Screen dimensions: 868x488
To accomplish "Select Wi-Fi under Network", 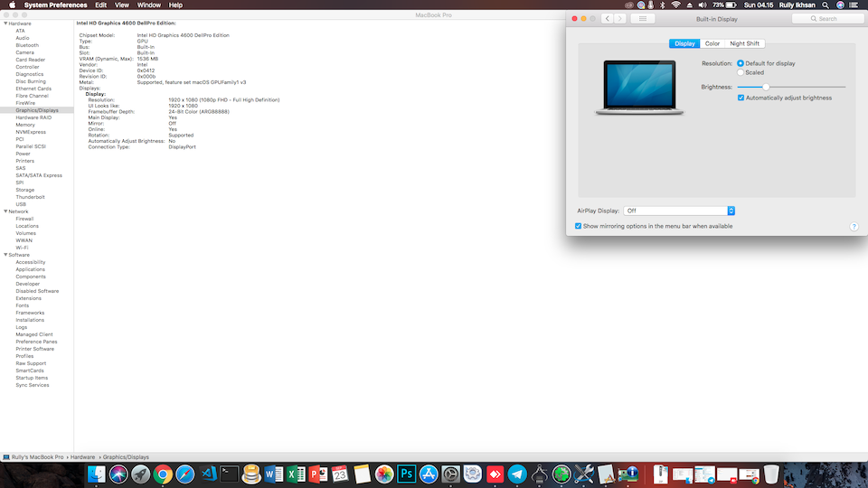I will coord(22,248).
